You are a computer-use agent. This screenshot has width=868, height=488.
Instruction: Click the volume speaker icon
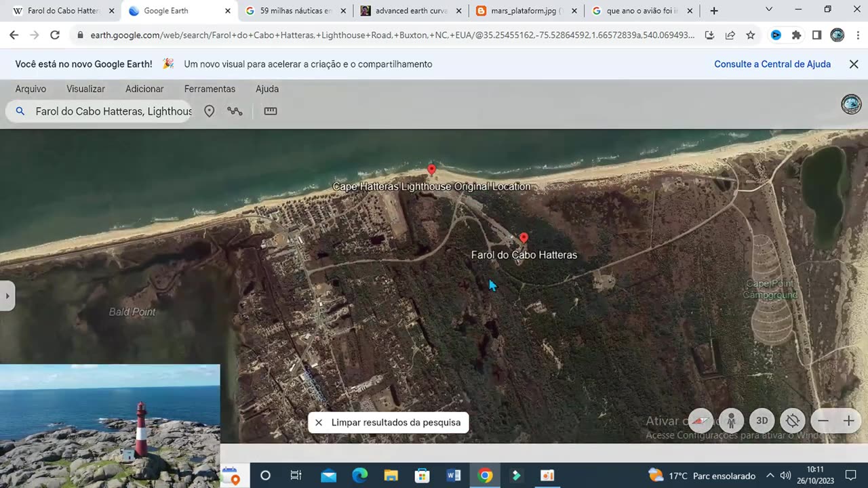pyautogui.click(x=786, y=475)
